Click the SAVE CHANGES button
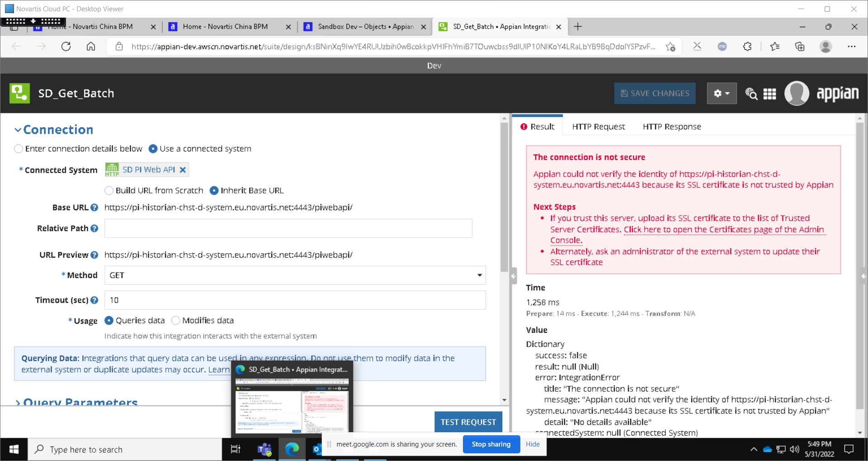 click(655, 93)
